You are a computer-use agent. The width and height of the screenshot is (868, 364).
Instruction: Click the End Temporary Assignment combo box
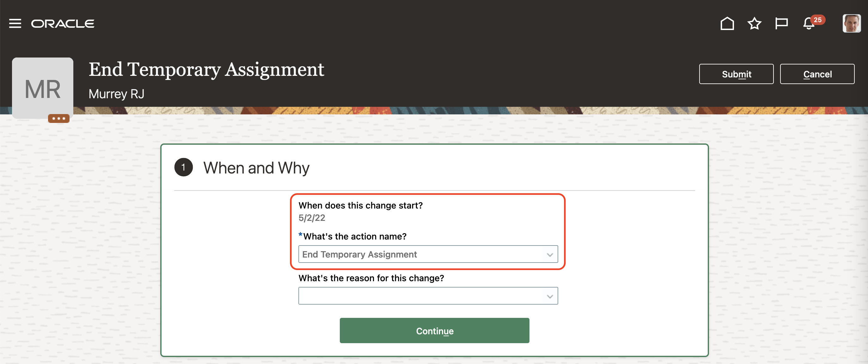point(421,255)
